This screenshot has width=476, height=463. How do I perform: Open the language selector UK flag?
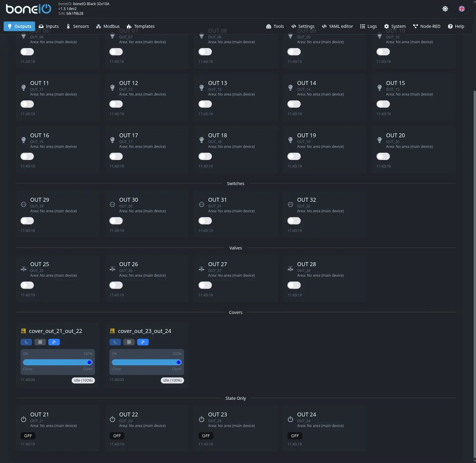click(x=461, y=9)
